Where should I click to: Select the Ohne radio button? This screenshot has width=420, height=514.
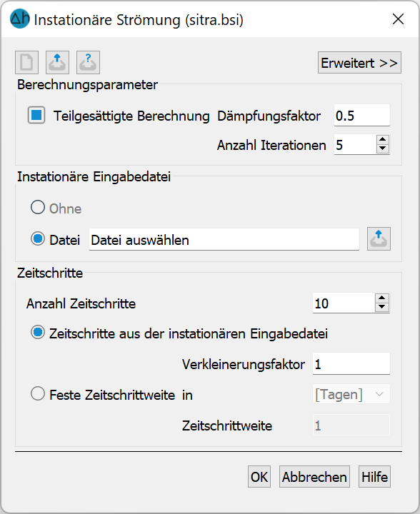point(38,207)
